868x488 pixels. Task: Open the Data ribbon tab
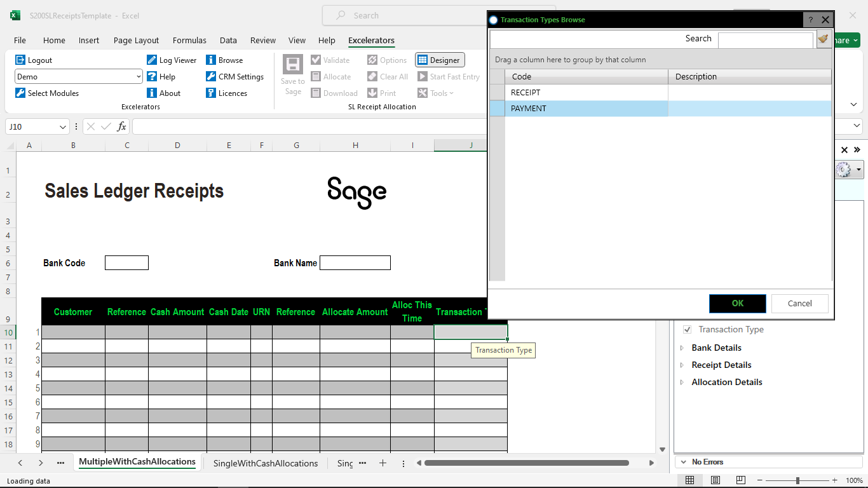pos(228,40)
